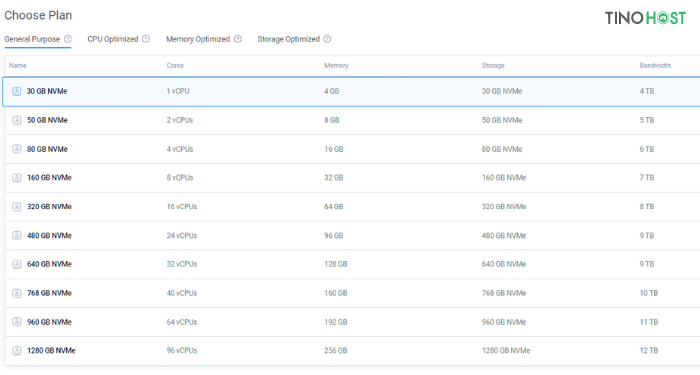Click the Name column header
Image resolution: width=700 pixels, height=375 pixels.
point(18,66)
